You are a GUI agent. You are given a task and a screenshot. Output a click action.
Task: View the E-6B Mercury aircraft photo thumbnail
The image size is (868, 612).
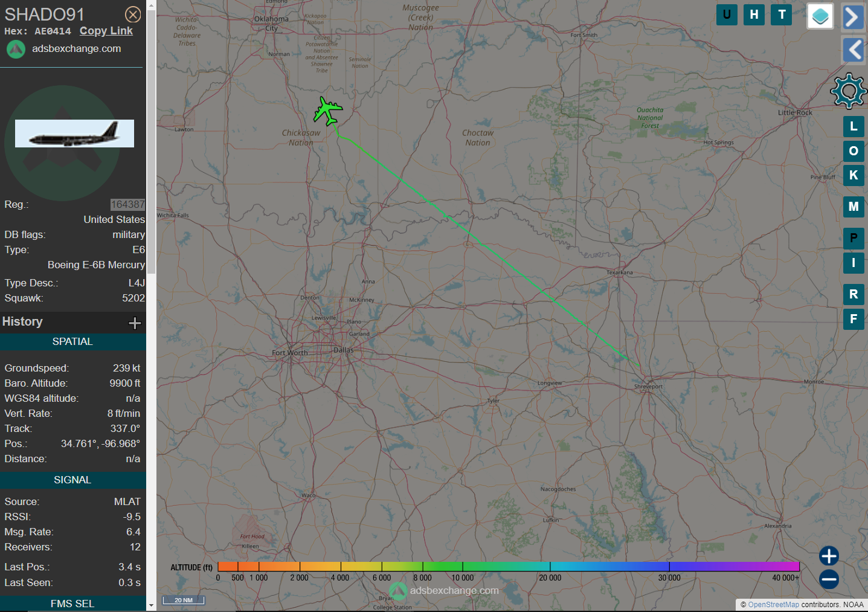74,134
